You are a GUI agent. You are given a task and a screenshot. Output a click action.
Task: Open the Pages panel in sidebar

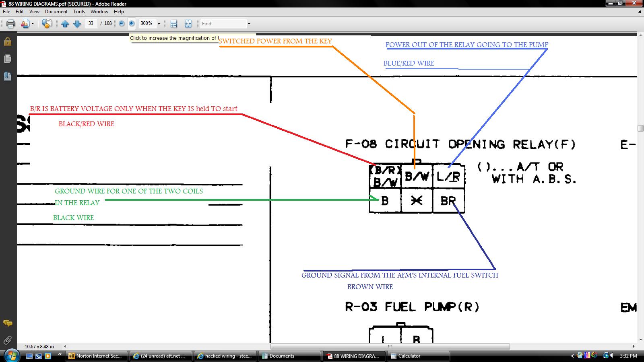(7, 59)
